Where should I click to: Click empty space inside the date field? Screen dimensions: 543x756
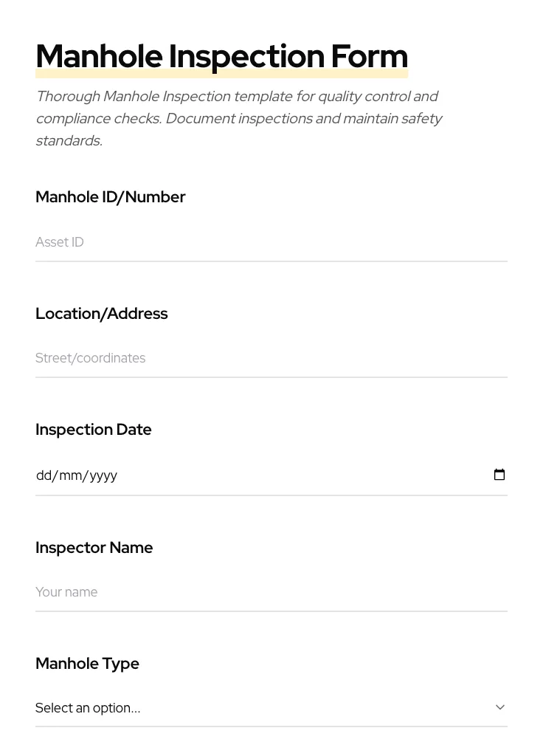[x=295, y=475]
